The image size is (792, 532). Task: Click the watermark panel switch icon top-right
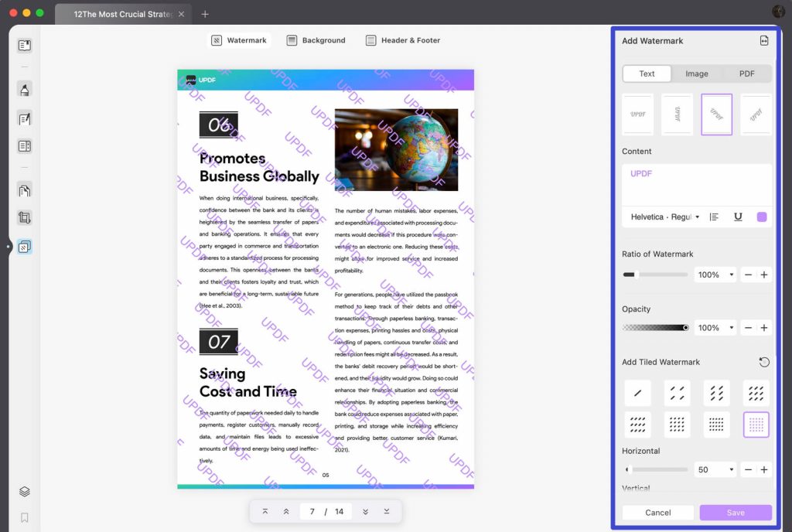763,41
